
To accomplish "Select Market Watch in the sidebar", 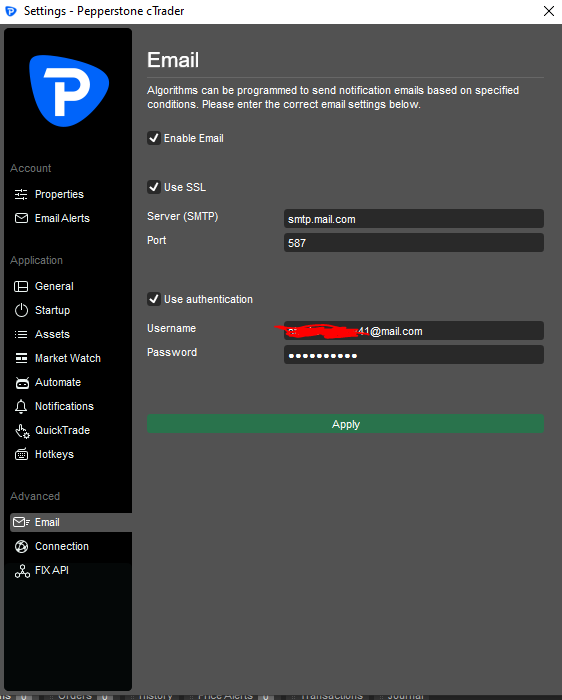I will [x=68, y=358].
